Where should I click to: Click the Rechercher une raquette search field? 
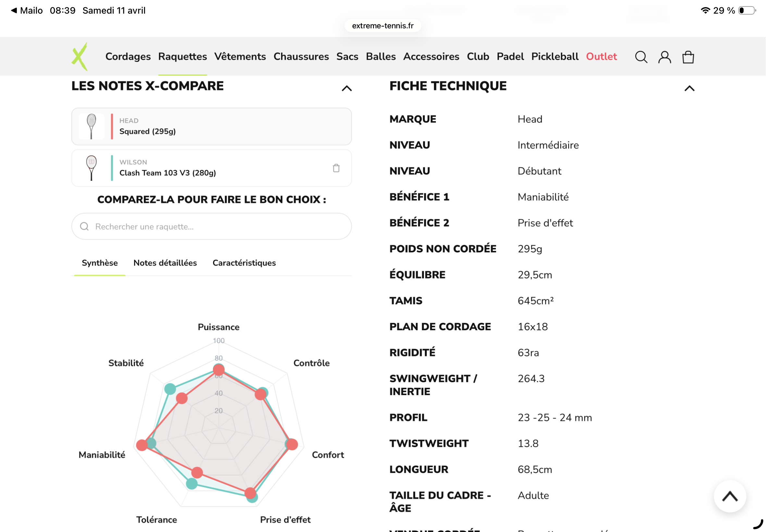tap(211, 227)
